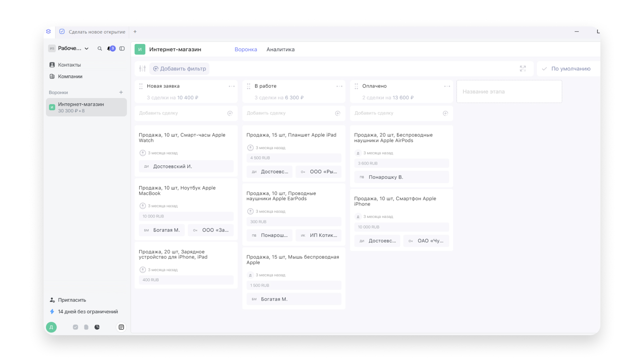Open the calendar grid icon in the sidebar
The height and width of the screenshot is (362, 644).
tap(121, 327)
